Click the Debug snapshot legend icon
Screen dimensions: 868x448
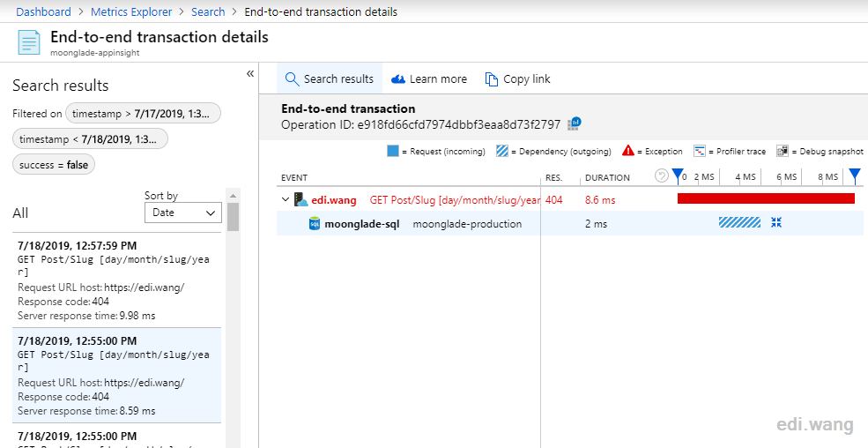(x=783, y=151)
